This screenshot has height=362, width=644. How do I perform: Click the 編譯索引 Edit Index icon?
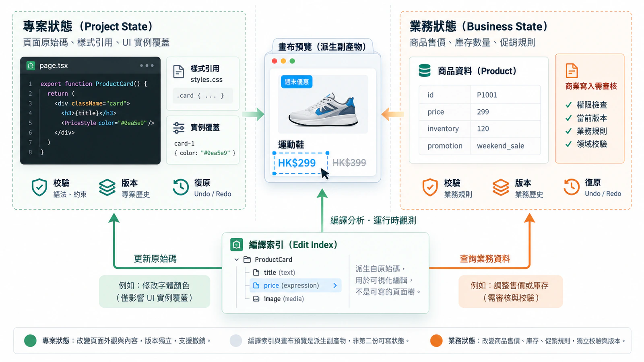(x=237, y=245)
